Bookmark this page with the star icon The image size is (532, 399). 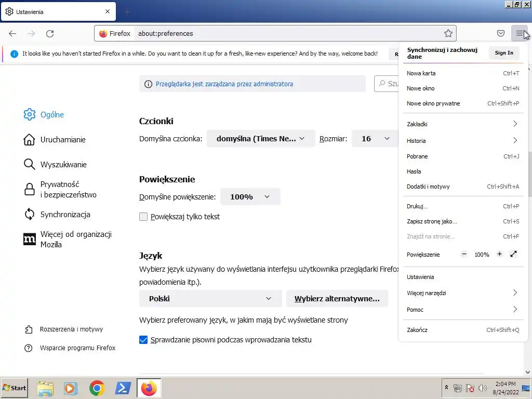[x=448, y=33]
